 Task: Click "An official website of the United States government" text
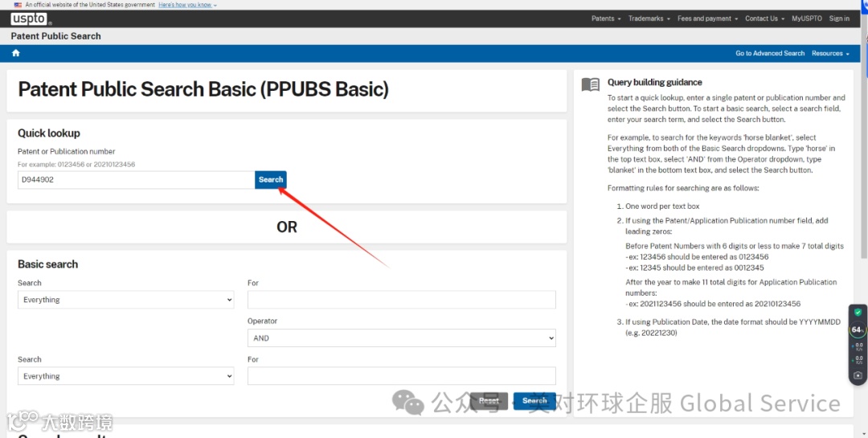(90, 5)
